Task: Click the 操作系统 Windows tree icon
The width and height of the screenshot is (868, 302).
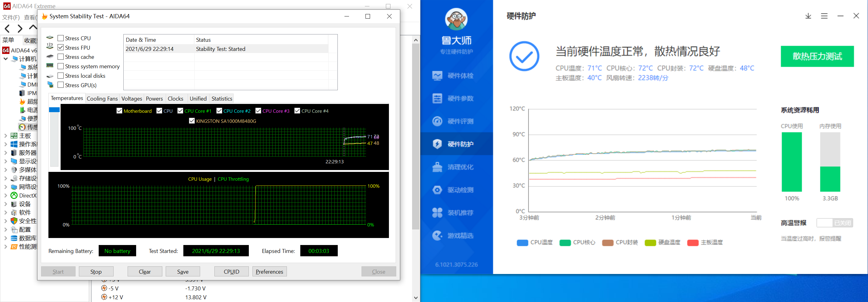Action: pos(14,144)
